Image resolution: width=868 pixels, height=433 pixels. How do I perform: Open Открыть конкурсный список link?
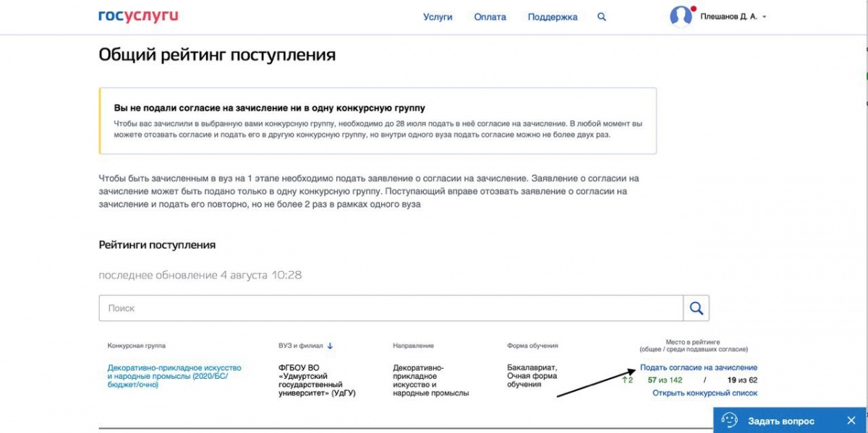click(705, 393)
